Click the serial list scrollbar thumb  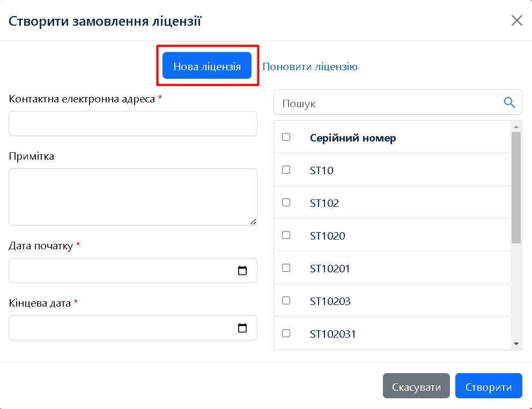pos(516,188)
